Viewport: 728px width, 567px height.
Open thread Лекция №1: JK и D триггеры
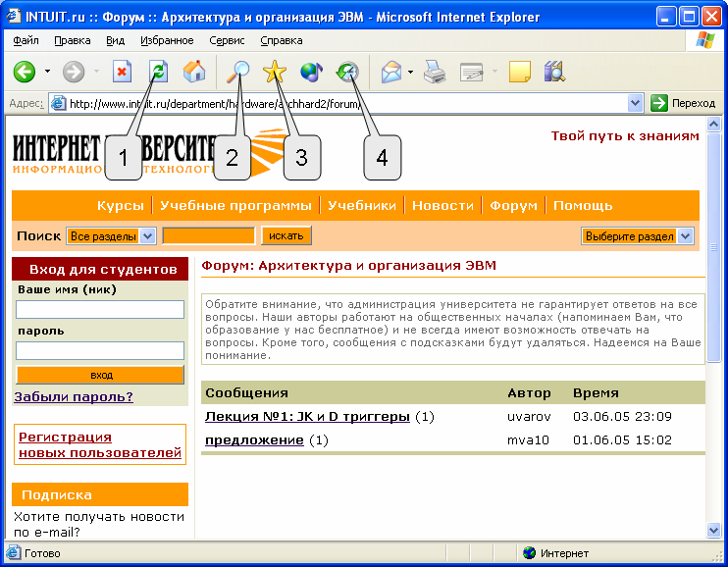click(307, 417)
